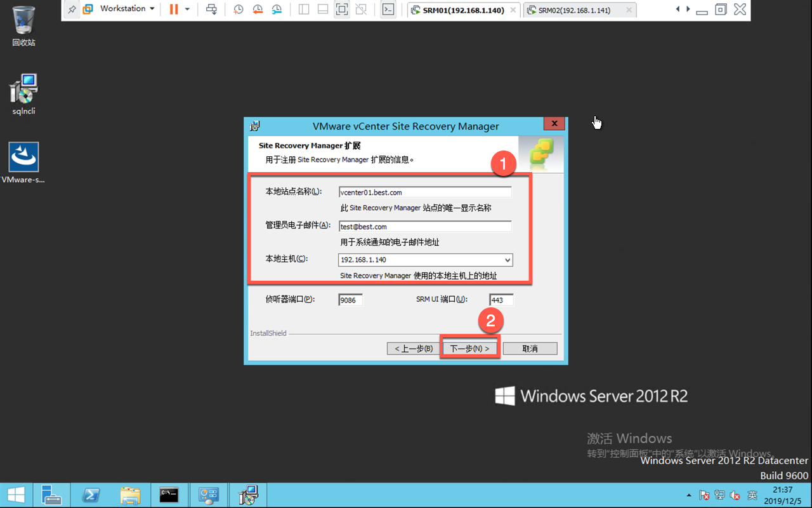
Task: Click the 下一步(N) next button
Action: point(469,349)
